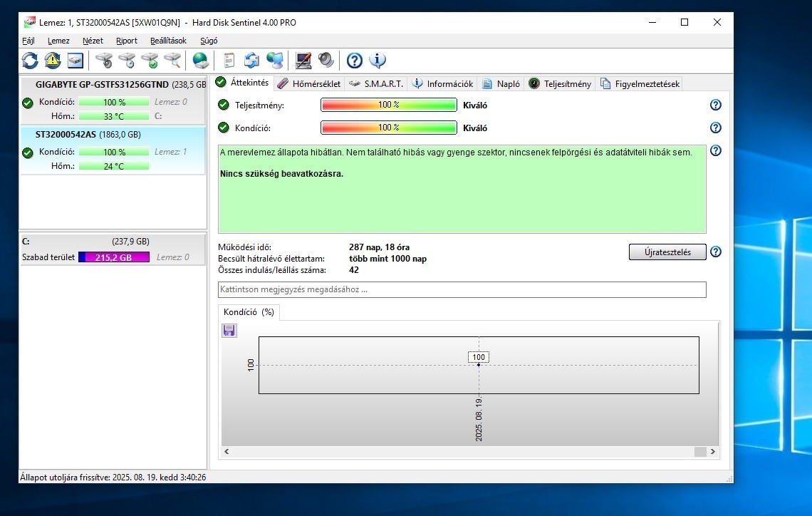
Task: Click chart scrollbar left arrow
Action: coord(227,452)
